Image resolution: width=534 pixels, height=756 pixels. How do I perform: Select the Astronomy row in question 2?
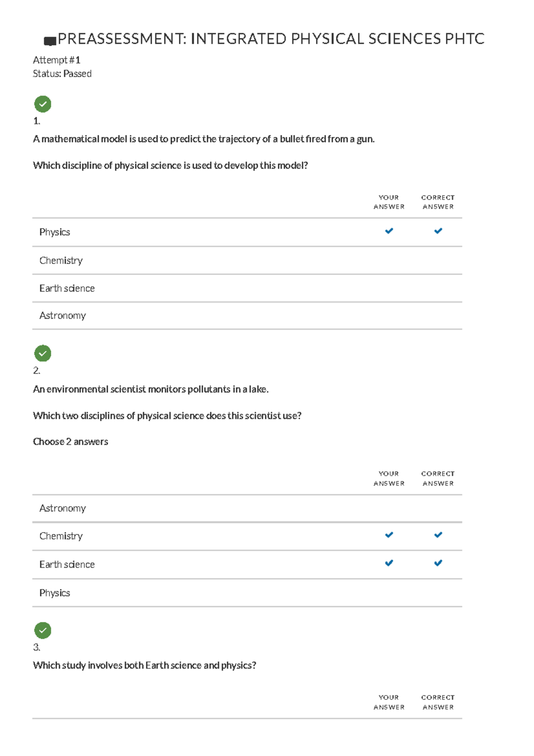pos(62,508)
